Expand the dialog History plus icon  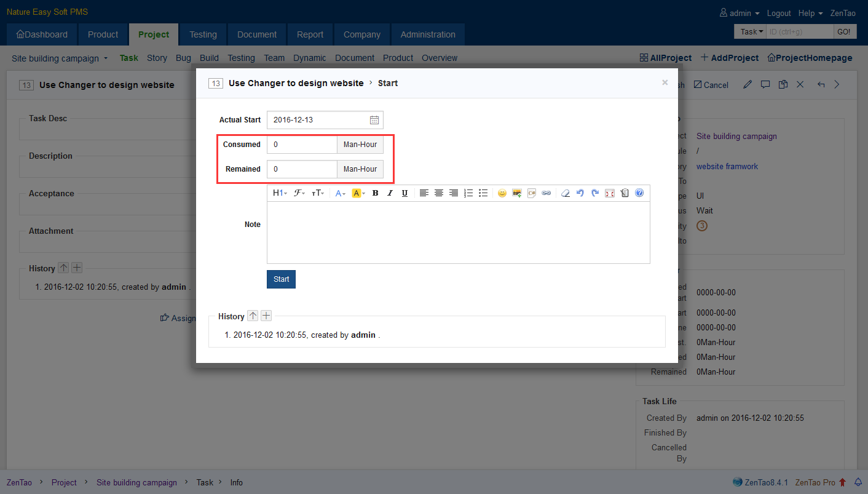[x=266, y=316]
